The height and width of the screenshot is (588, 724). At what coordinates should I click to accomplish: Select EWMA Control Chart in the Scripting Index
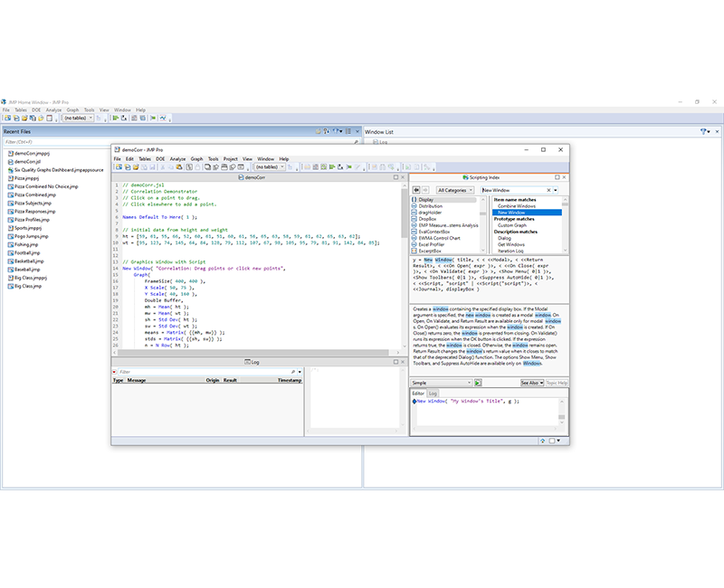click(x=440, y=239)
